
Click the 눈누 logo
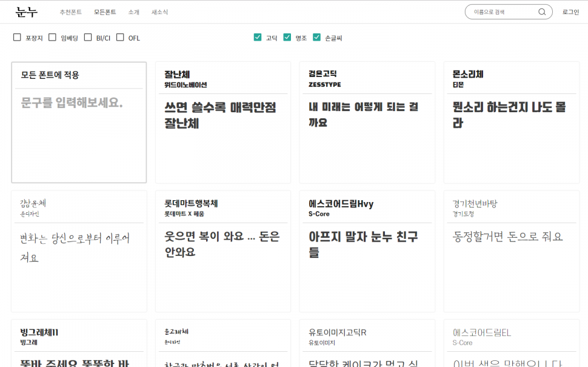point(26,12)
